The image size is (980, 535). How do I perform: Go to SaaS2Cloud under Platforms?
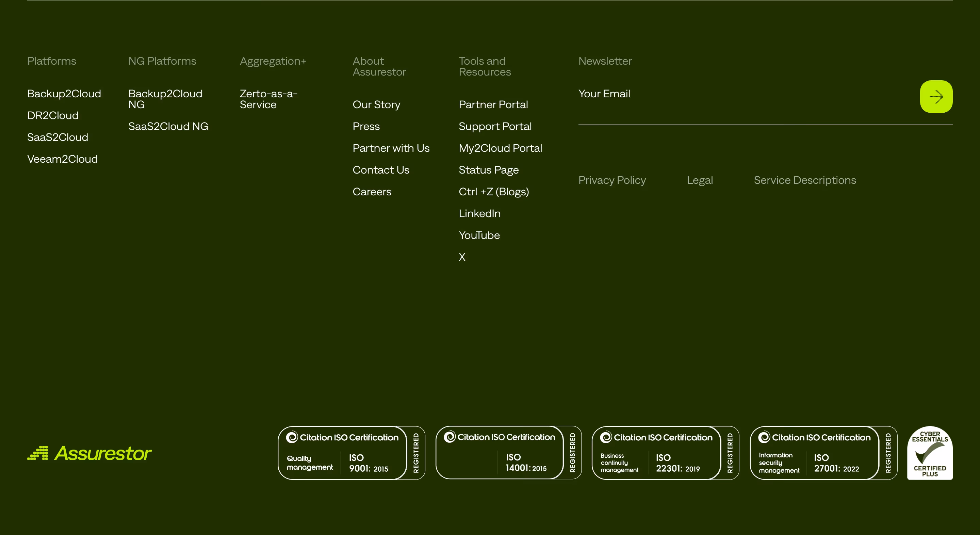pyautogui.click(x=58, y=137)
